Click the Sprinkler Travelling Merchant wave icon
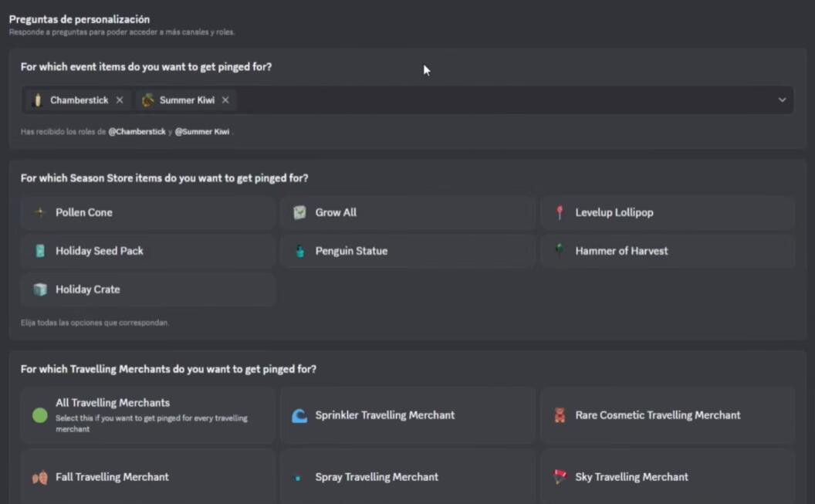 299,415
